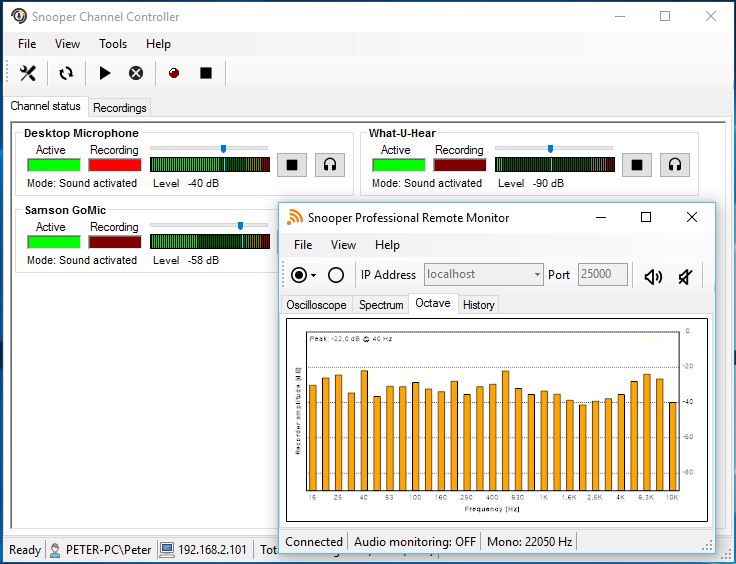Mute audio monitoring with the crossed speaker icon

click(x=685, y=277)
